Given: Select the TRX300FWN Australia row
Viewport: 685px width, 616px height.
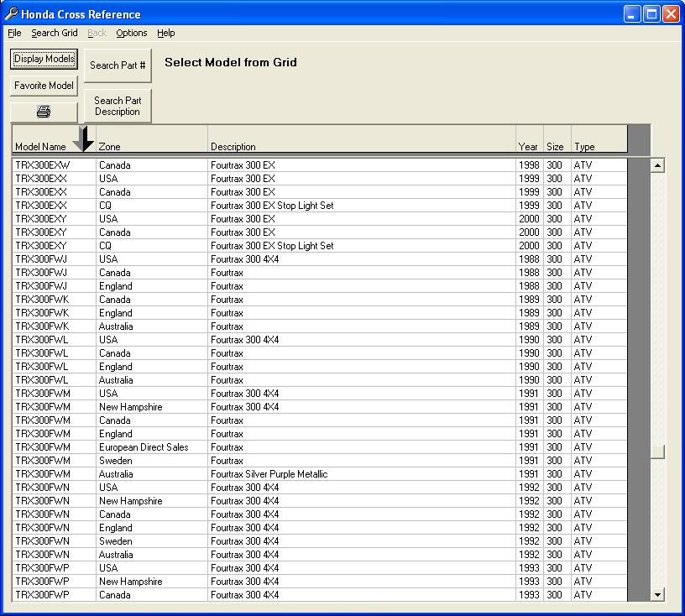Looking at the screenshot, I should point(320,555).
